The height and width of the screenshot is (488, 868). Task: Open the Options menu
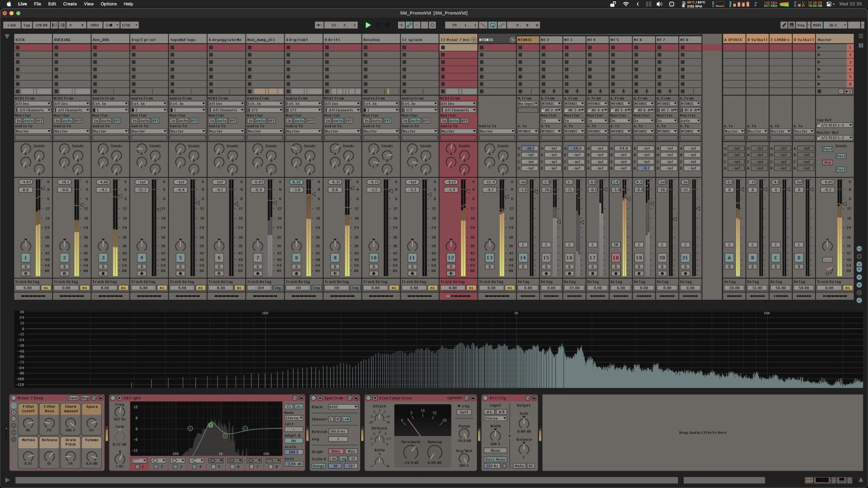tap(108, 4)
